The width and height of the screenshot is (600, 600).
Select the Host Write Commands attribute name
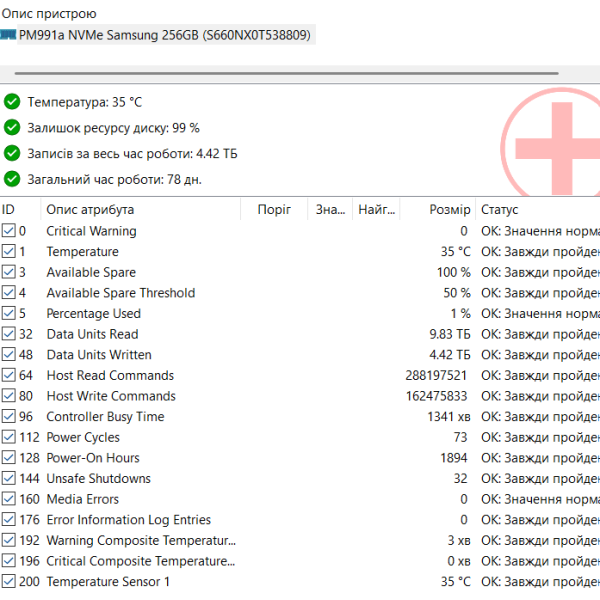pos(111,396)
